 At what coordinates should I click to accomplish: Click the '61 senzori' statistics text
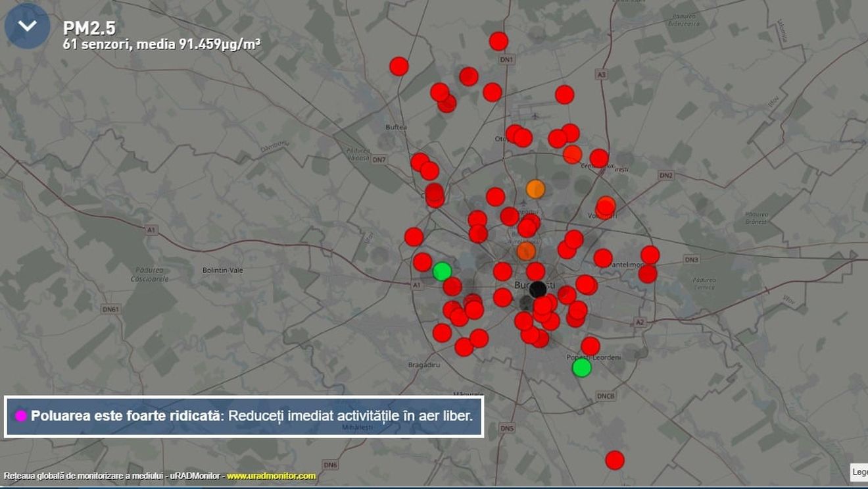[160, 43]
